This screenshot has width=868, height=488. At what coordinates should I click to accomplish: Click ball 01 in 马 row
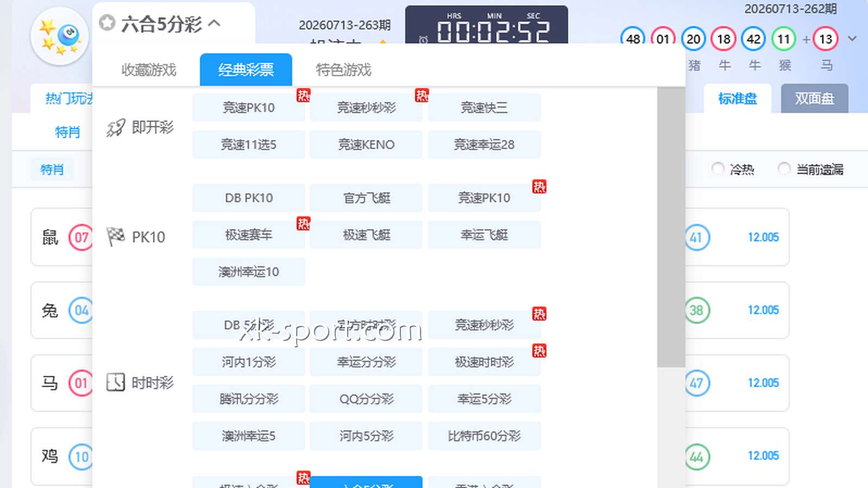point(81,383)
